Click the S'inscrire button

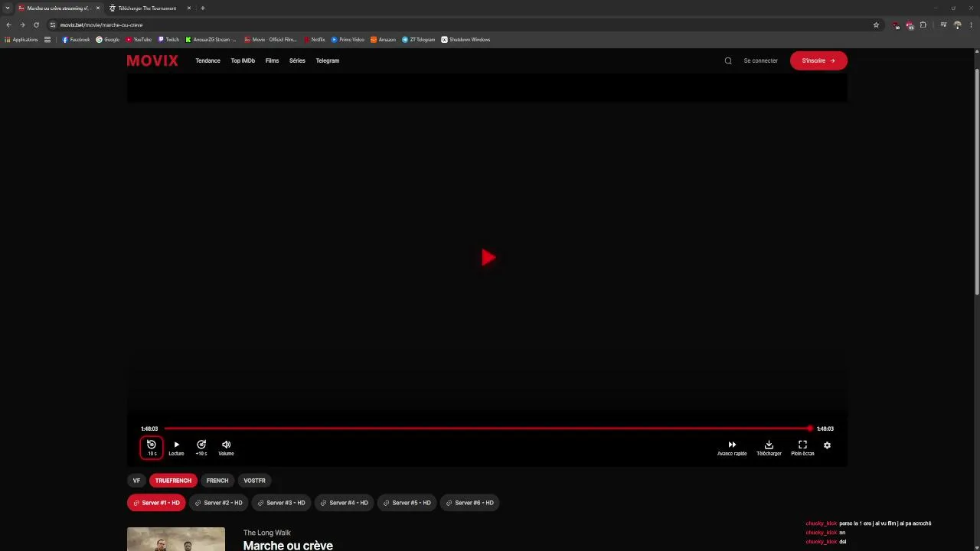click(818, 60)
